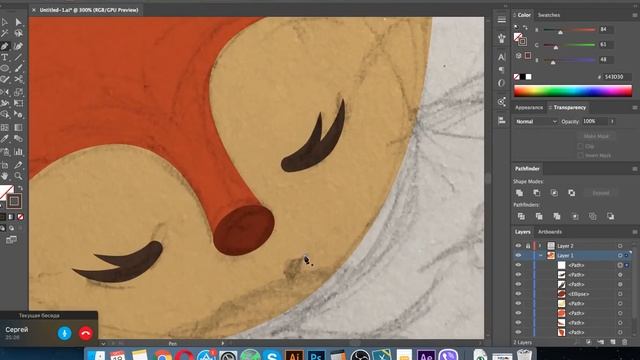640x360 pixels.
Task: Open the Transparency panel menu
Action: point(635,108)
